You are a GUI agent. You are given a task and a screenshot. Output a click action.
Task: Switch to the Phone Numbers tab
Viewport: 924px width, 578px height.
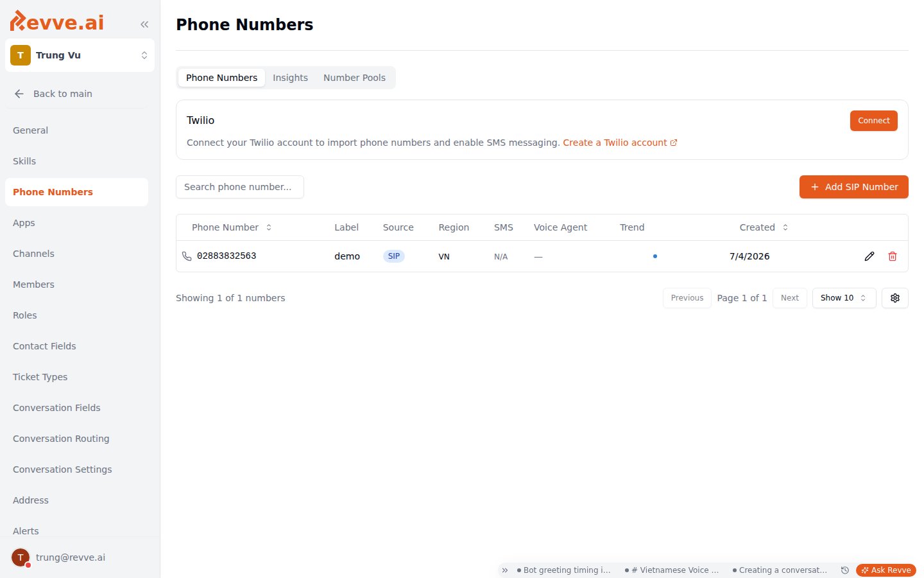(221, 78)
